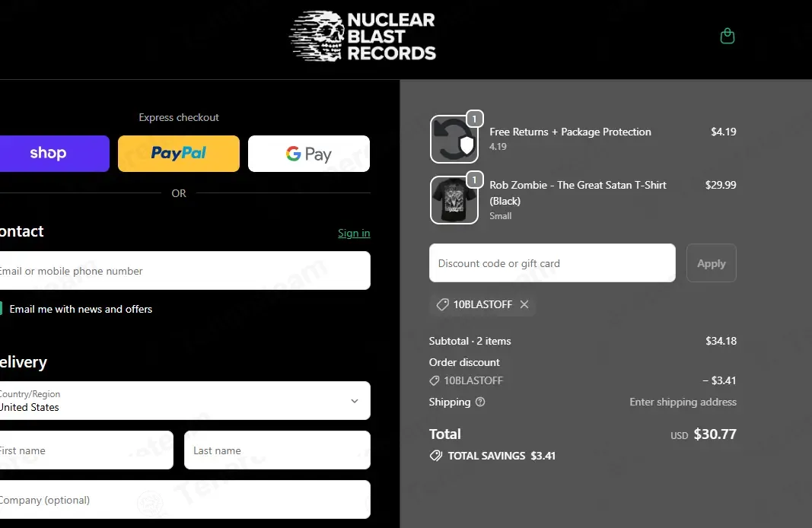Click the Free Returns package protection icon
The width and height of the screenshot is (812, 528).
point(454,139)
